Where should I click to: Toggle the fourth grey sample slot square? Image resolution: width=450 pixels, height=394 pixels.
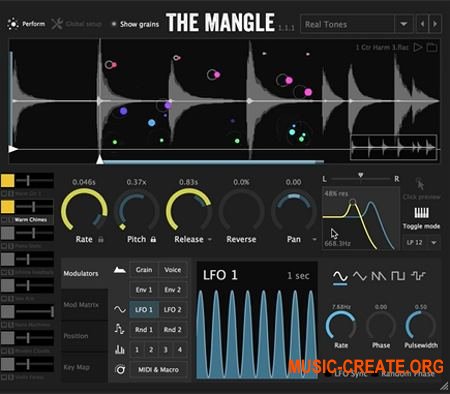7,259
